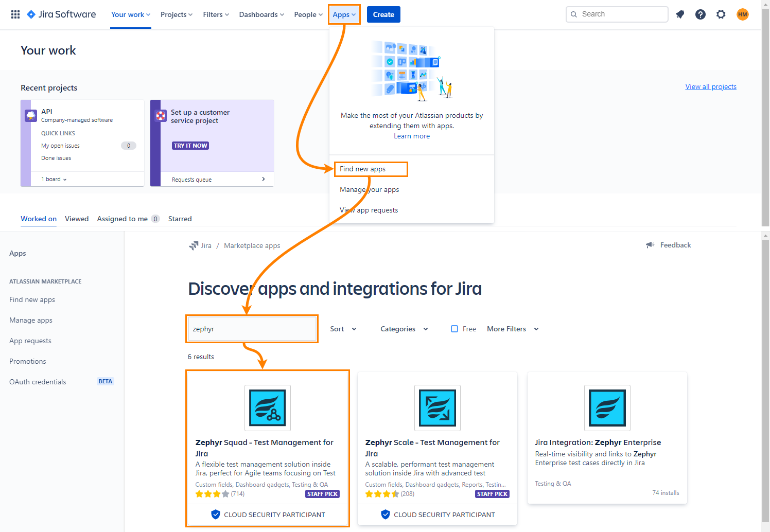
Task: Expand the Categories dropdown
Action: [404, 328]
